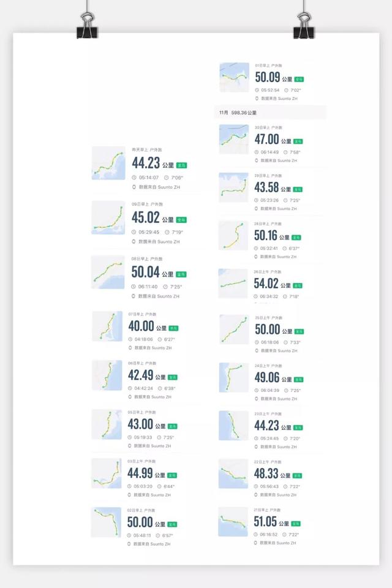Click the green badge next to 40.00 公里

coord(173,328)
